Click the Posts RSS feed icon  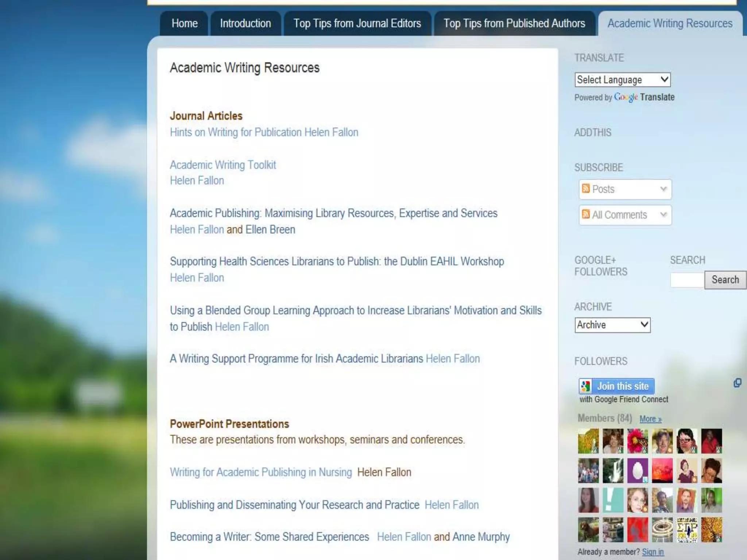coord(586,188)
